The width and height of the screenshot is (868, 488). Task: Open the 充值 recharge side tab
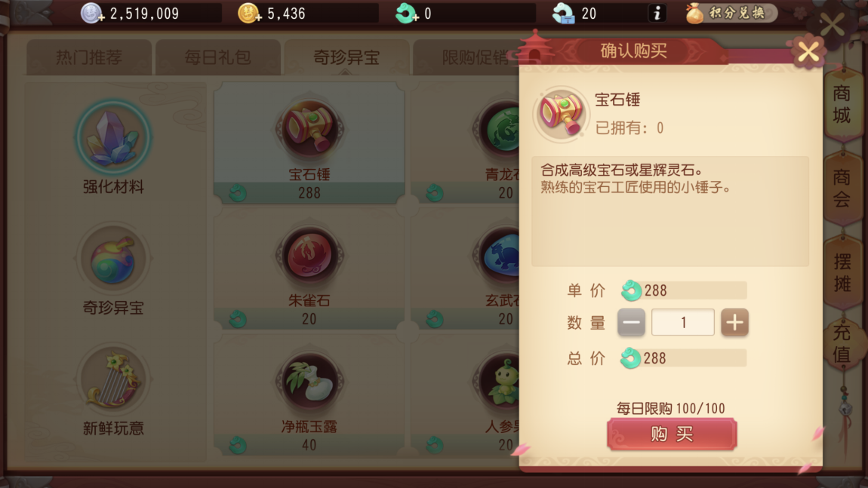coord(842,343)
